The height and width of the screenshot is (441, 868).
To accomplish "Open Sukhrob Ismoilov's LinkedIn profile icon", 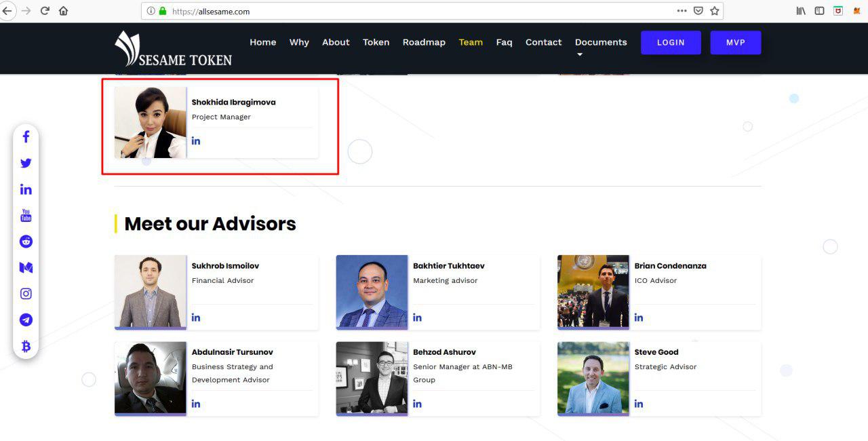I will tap(196, 317).
